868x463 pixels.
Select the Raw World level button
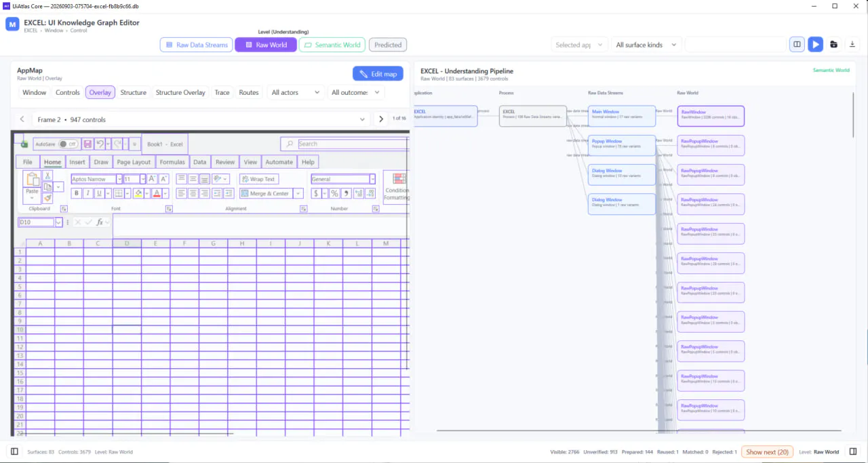point(266,45)
